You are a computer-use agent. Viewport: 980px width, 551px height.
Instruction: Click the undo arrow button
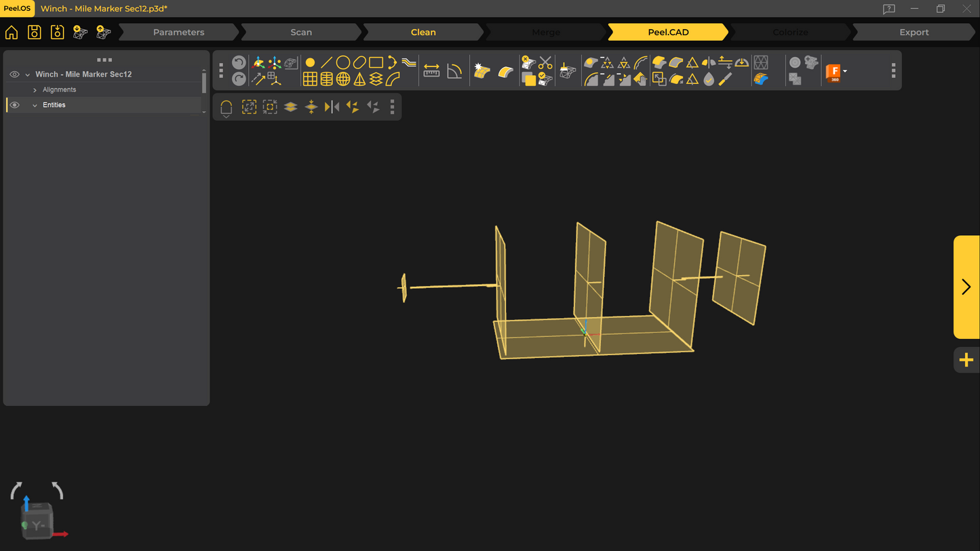point(239,63)
